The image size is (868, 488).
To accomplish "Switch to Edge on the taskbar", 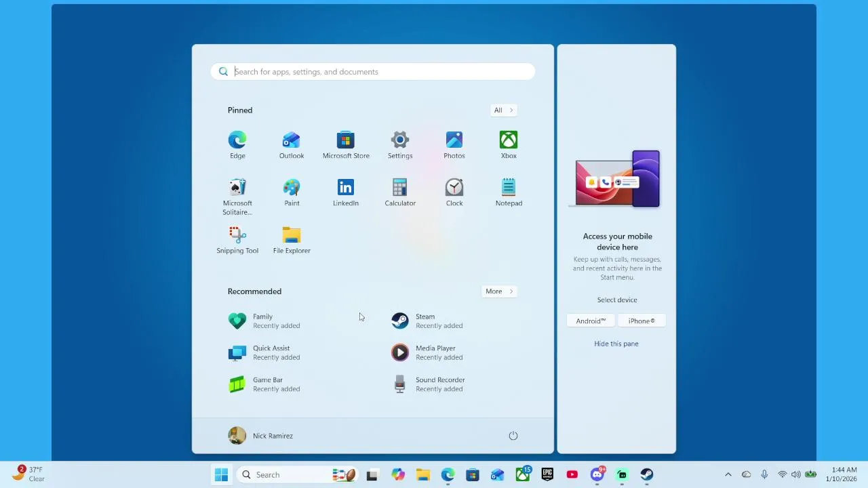I will point(448,475).
